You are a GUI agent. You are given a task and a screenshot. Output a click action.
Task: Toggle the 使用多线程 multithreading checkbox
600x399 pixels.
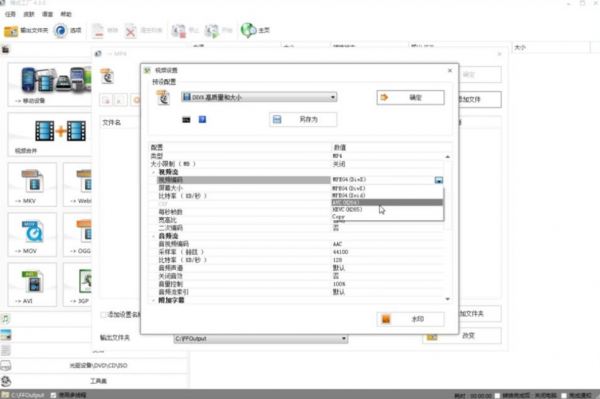coord(53,395)
